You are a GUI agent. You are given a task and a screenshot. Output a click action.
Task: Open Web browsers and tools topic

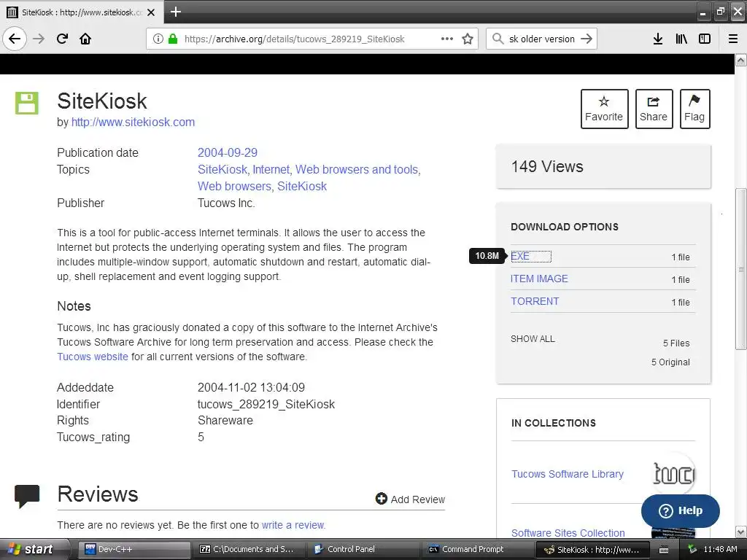(x=357, y=169)
